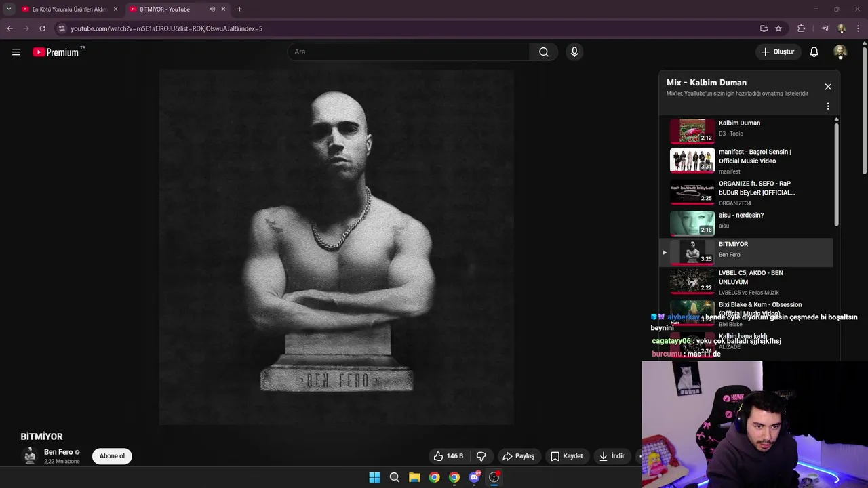
Task: Close the BİTMİYOR - YouTube tab
Action: click(223, 9)
